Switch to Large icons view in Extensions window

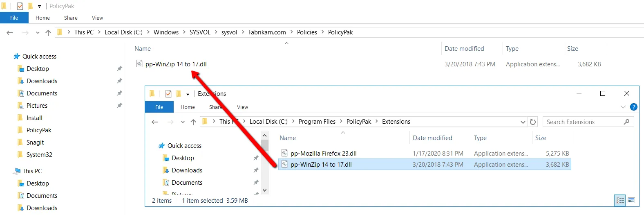(x=631, y=201)
